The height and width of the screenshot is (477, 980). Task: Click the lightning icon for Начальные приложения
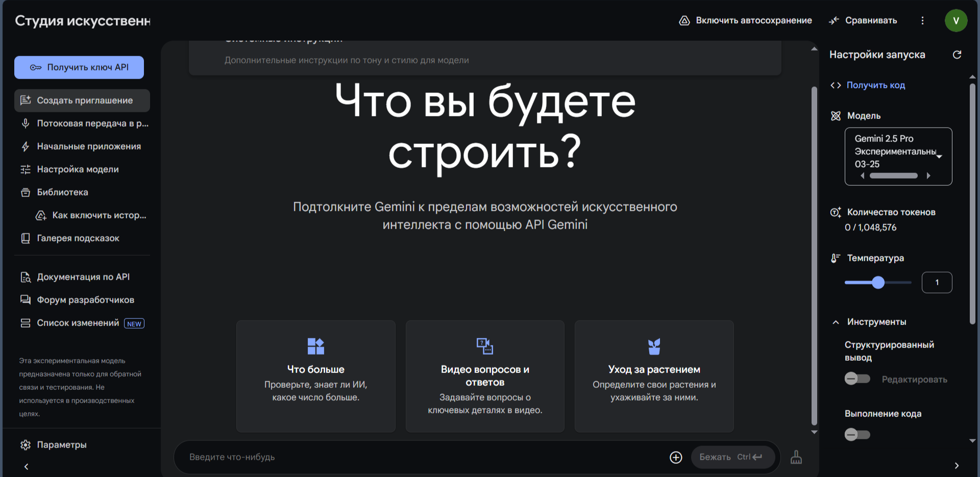pos(26,146)
